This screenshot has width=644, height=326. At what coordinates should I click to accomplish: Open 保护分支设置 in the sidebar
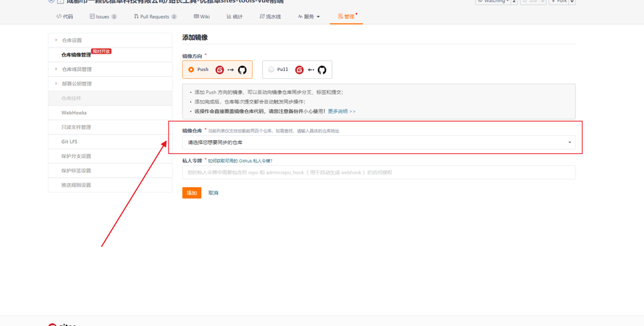110,156
